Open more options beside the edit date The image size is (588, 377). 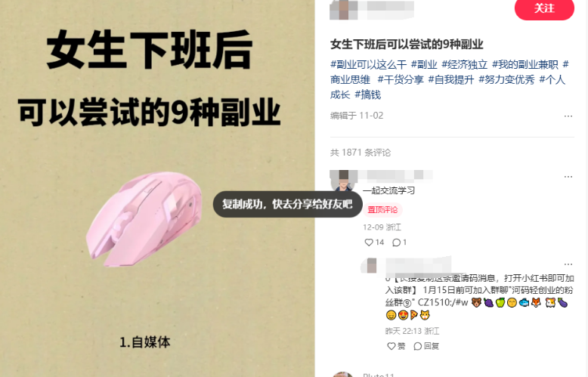(x=568, y=116)
